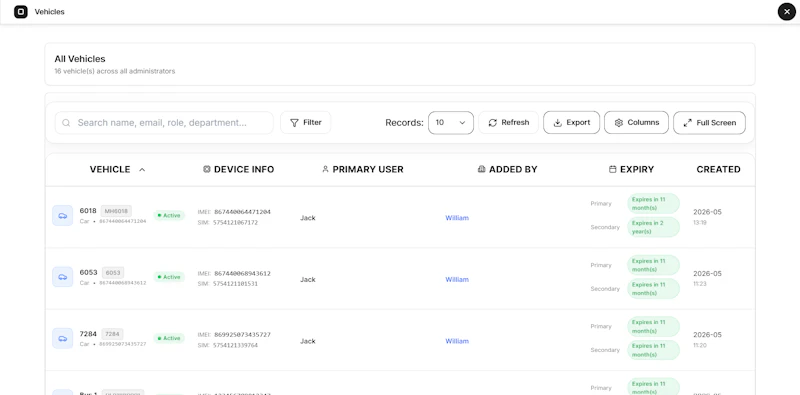This screenshot has height=395, width=800.
Task: Open William link in the 6053 row
Action: [x=457, y=280]
